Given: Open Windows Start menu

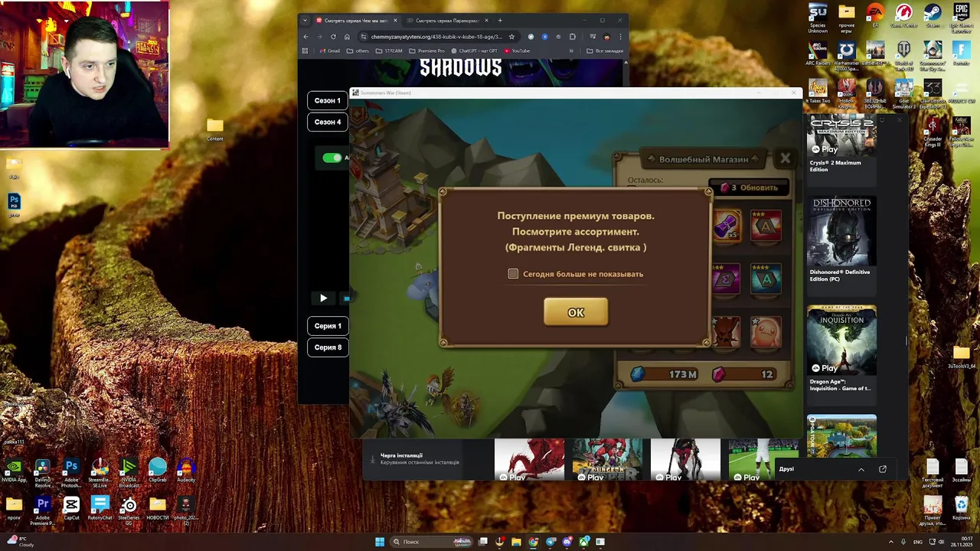Looking at the screenshot, I should point(379,542).
